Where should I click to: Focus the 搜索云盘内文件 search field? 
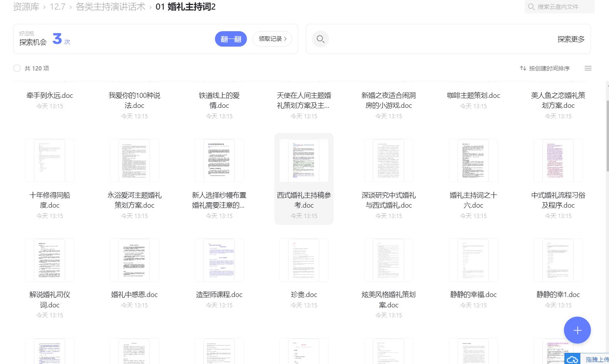[562, 7]
